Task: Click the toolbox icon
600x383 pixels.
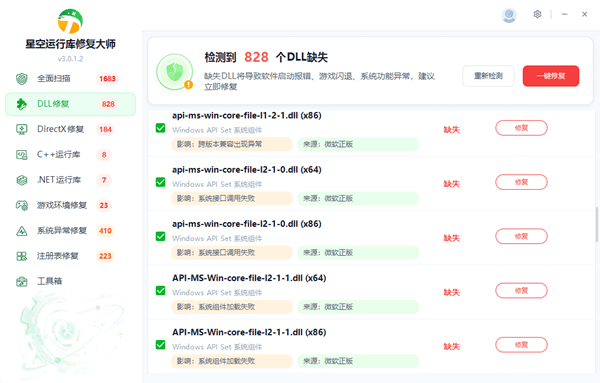Action: pos(22,282)
